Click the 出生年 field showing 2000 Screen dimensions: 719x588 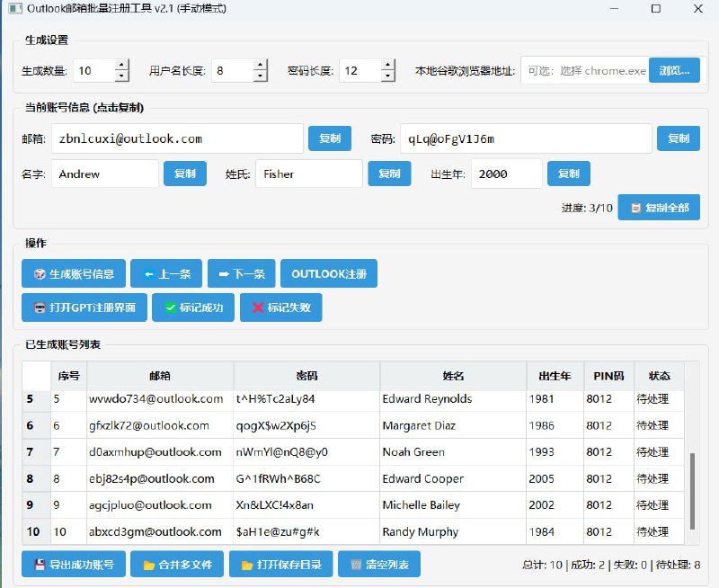[507, 174]
